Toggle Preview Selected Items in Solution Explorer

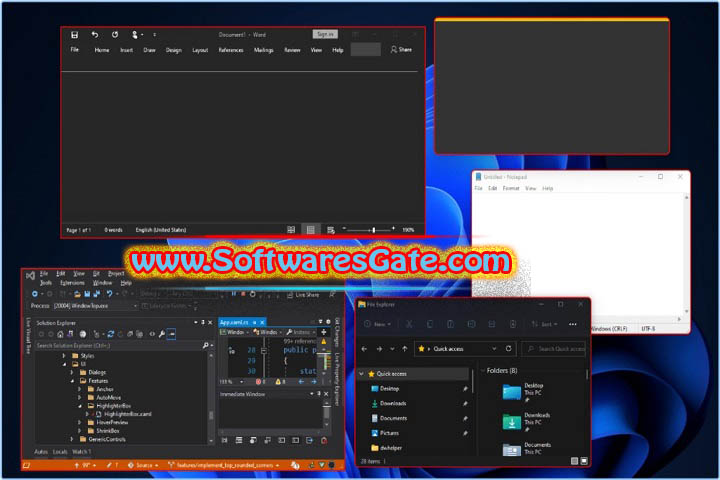(171, 334)
